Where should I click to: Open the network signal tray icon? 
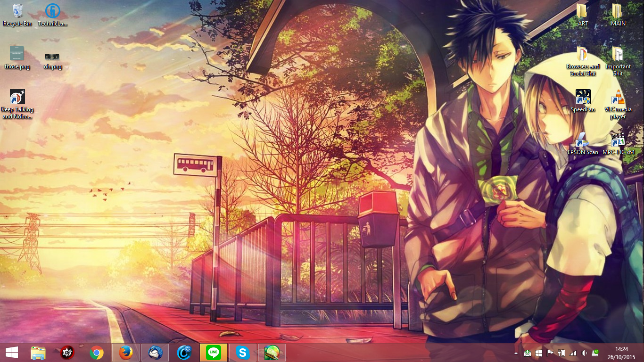point(573,353)
